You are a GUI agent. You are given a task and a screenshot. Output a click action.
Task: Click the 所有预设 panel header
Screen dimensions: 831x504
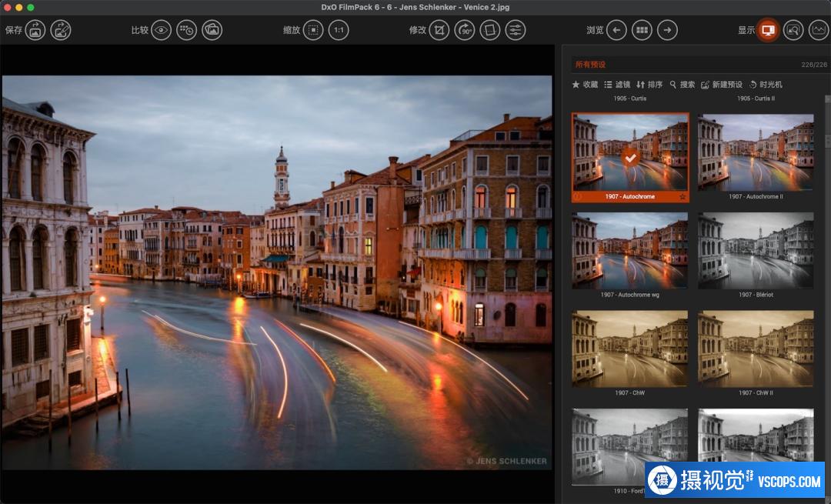coord(590,65)
